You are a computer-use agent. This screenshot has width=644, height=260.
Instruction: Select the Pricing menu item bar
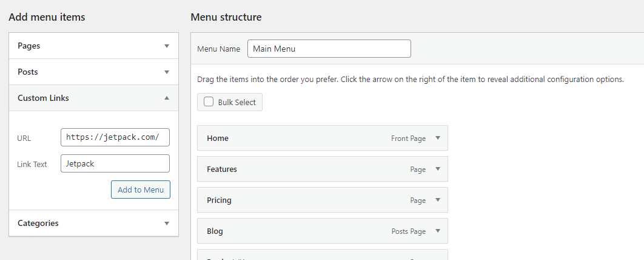[323, 200]
